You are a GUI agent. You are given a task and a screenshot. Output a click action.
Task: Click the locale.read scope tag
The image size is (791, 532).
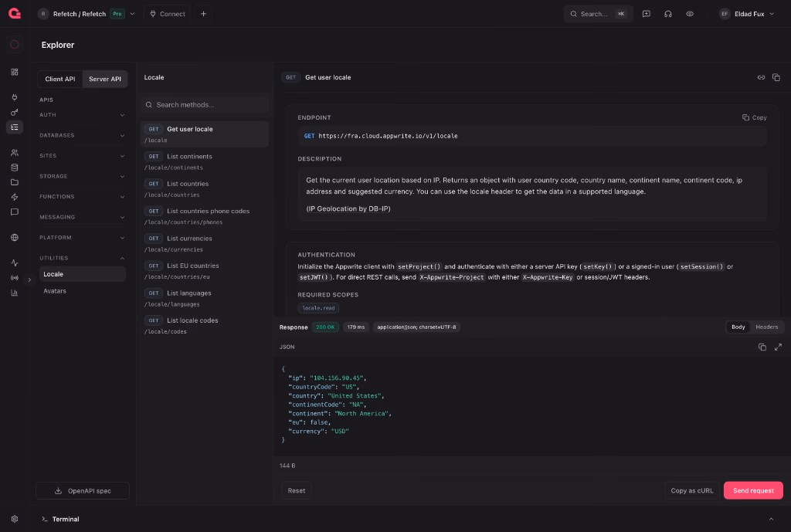(318, 308)
